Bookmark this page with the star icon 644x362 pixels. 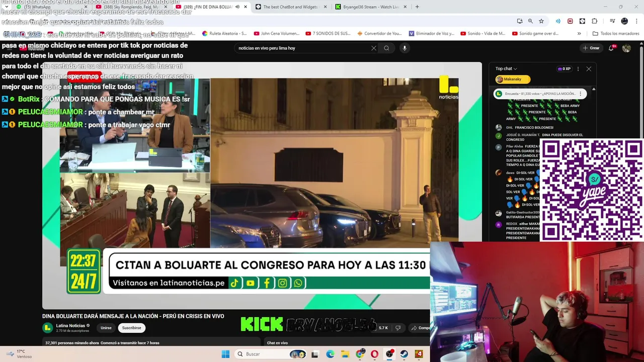541,21
